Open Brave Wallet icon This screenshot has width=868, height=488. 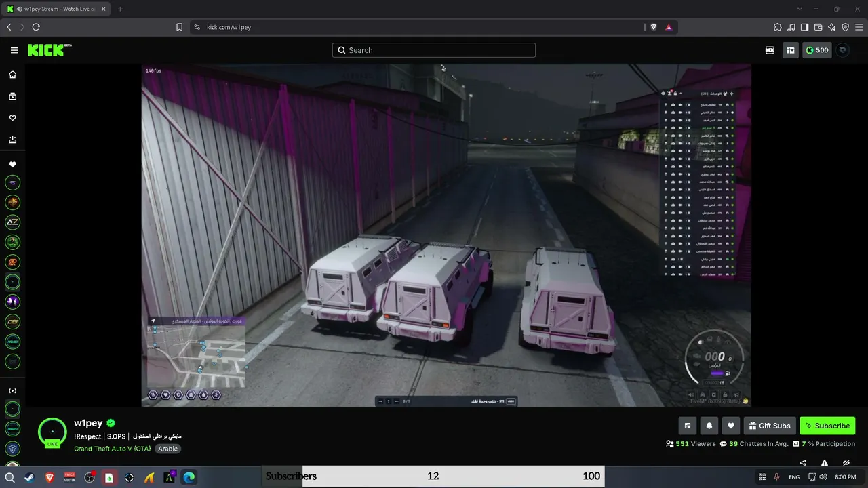[x=818, y=27]
